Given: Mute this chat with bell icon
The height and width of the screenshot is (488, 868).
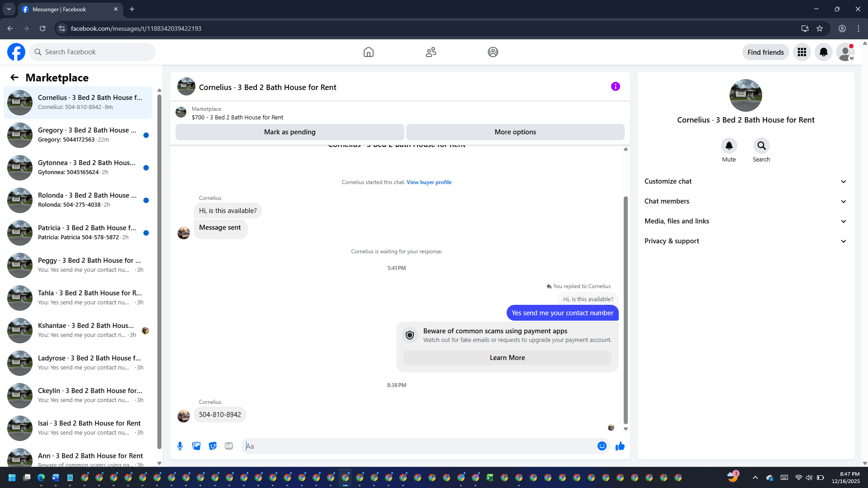Looking at the screenshot, I should click(729, 146).
